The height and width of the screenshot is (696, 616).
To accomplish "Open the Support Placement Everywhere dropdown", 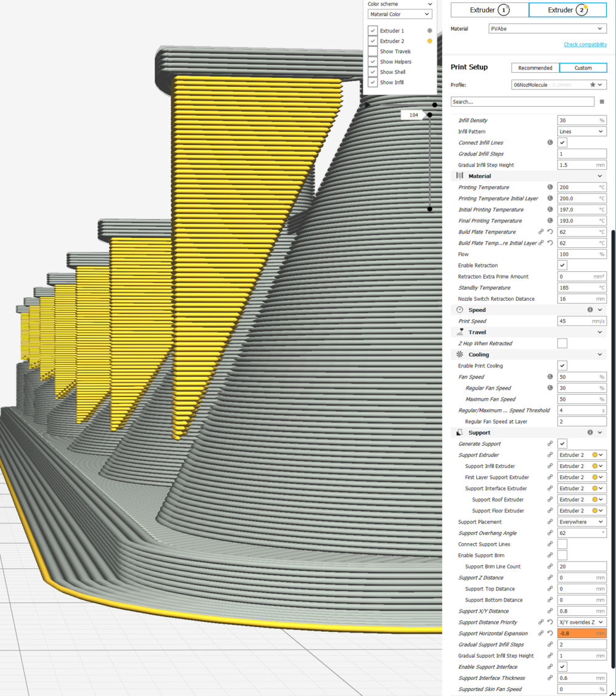I will pyautogui.click(x=582, y=522).
